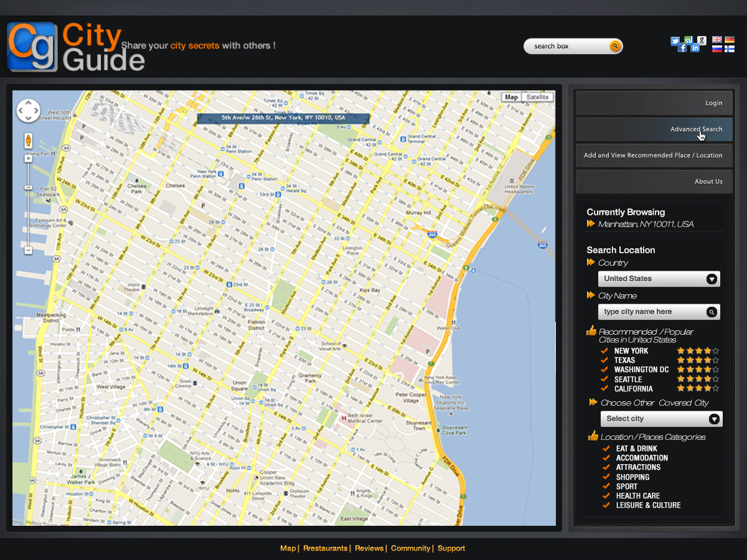Click the map zoom slider track

(28, 205)
